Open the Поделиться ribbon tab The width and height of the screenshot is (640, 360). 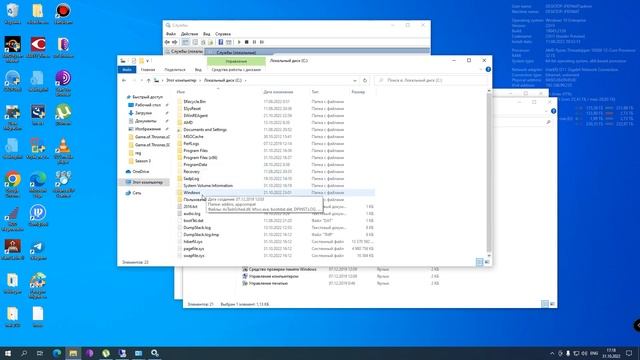pos(175,70)
